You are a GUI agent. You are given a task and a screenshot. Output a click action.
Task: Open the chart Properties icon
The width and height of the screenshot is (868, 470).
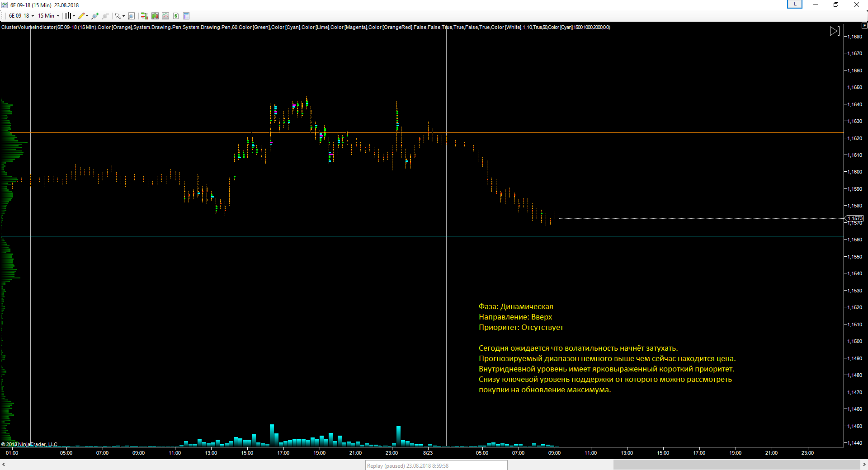[x=186, y=16]
